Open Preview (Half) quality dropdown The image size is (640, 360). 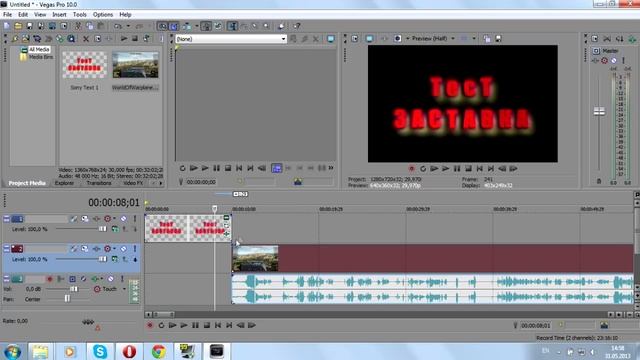coord(453,39)
